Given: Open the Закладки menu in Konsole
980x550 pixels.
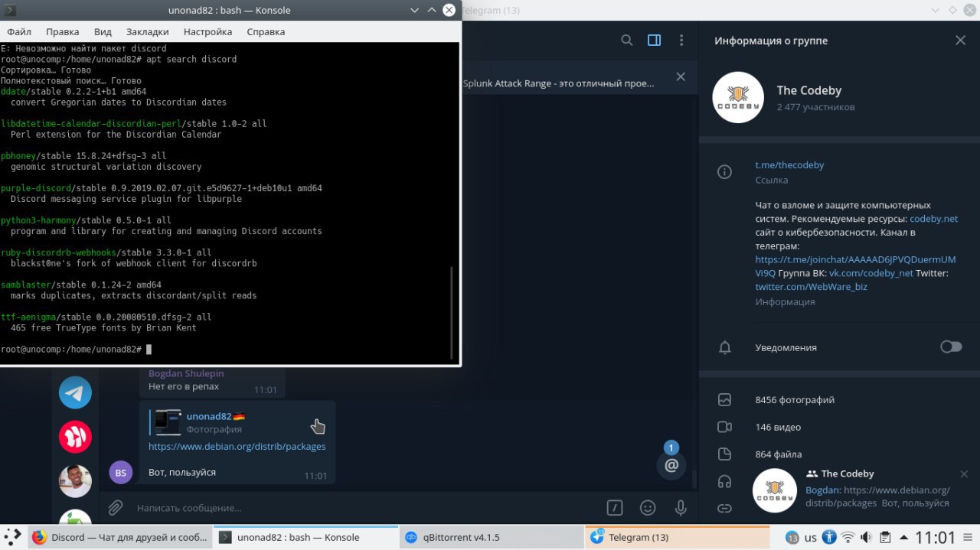Looking at the screenshot, I should pyautogui.click(x=147, y=31).
